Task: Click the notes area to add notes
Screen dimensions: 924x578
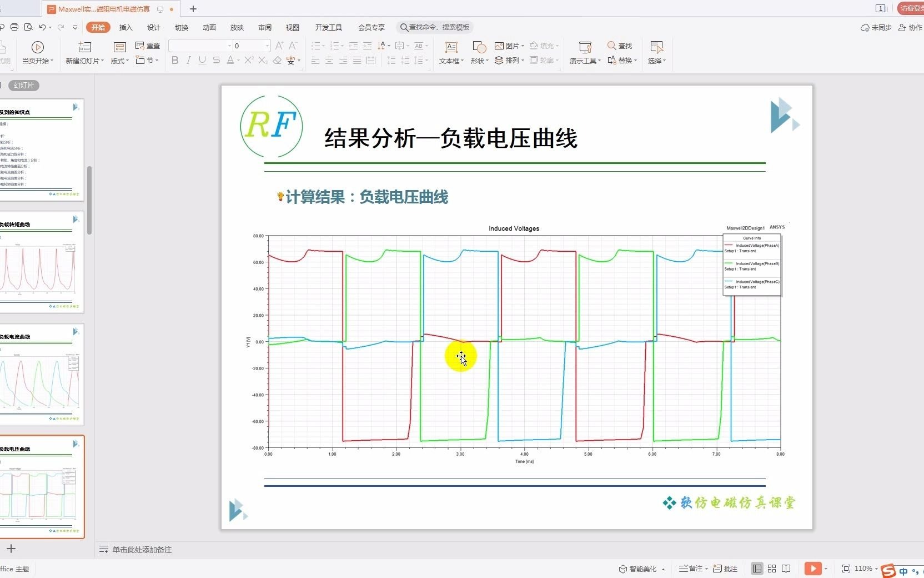Action: (x=142, y=550)
